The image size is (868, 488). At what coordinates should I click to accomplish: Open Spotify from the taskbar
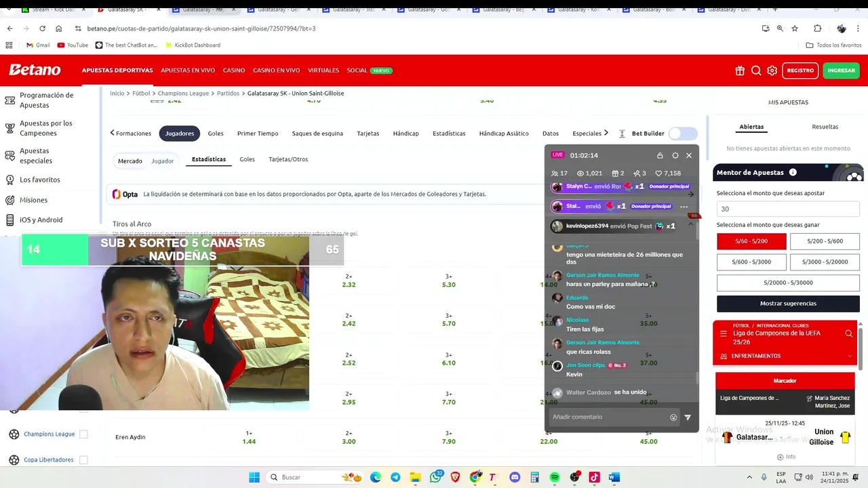click(555, 477)
